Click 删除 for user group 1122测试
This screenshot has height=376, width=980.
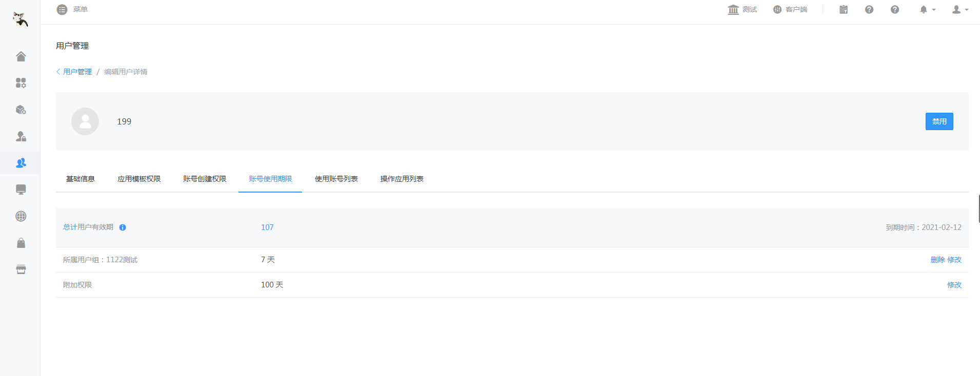[937, 260]
